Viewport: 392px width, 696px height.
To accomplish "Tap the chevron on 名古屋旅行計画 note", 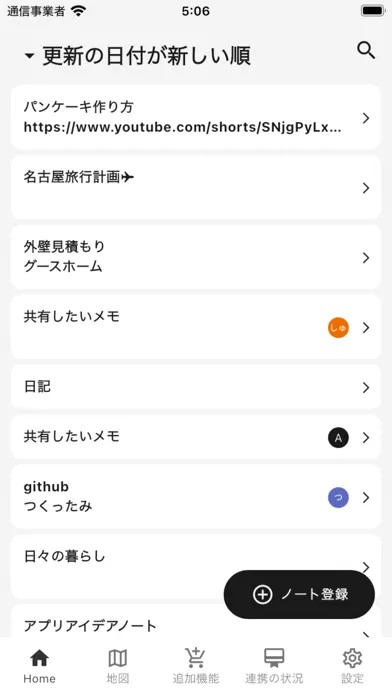I will tap(366, 188).
